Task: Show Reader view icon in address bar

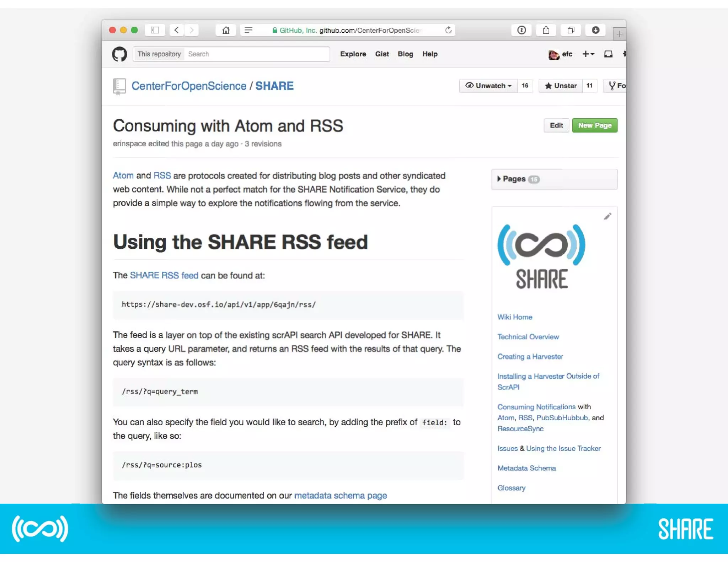Action: tap(248, 30)
